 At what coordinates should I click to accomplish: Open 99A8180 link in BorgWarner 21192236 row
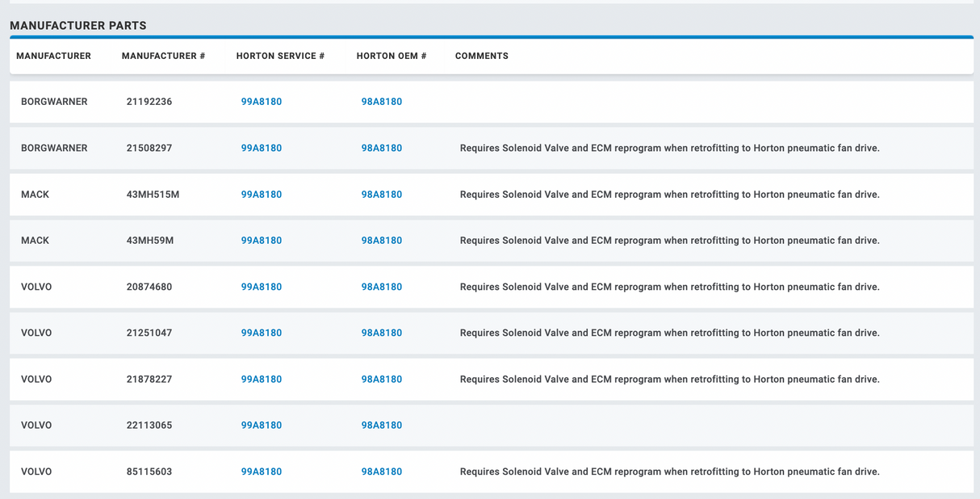pyautogui.click(x=261, y=102)
